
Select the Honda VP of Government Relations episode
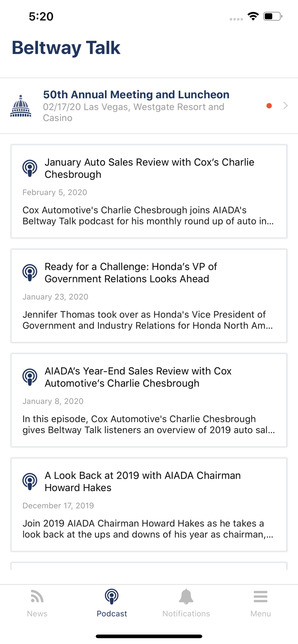click(x=149, y=295)
